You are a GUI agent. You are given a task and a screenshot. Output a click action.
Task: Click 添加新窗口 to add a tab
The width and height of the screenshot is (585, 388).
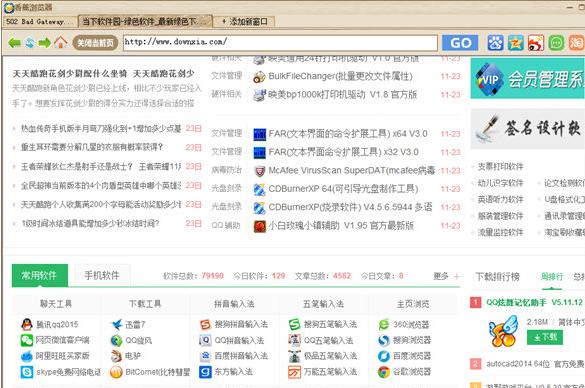point(245,22)
